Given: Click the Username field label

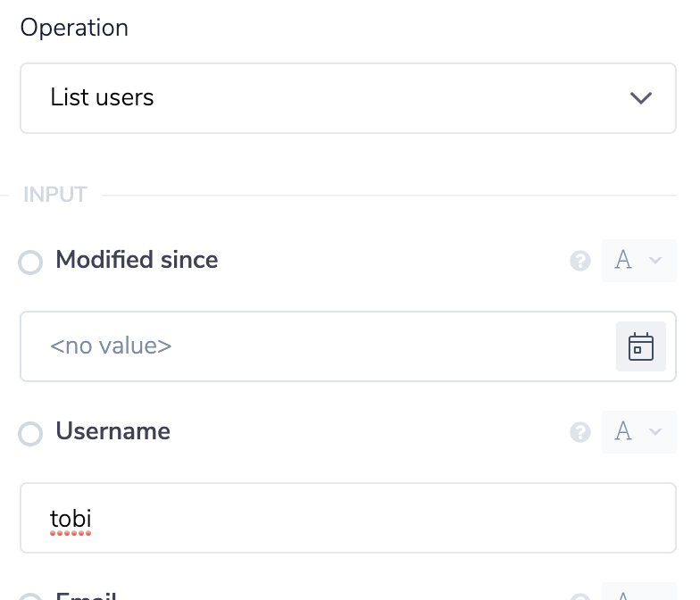Looking at the screenshot, I should tap(112, 431).
